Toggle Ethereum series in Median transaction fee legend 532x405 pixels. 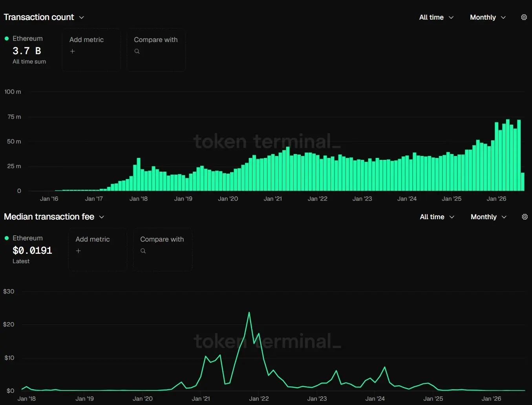click(x=24, y=238)
